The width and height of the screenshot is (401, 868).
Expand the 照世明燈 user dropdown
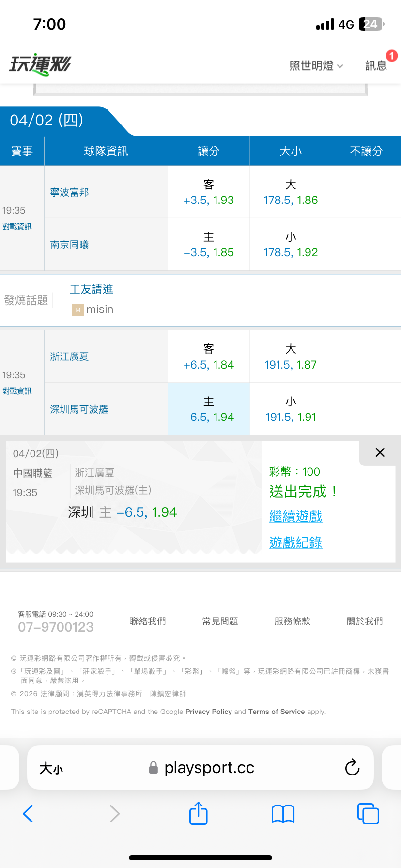(316, 65)
